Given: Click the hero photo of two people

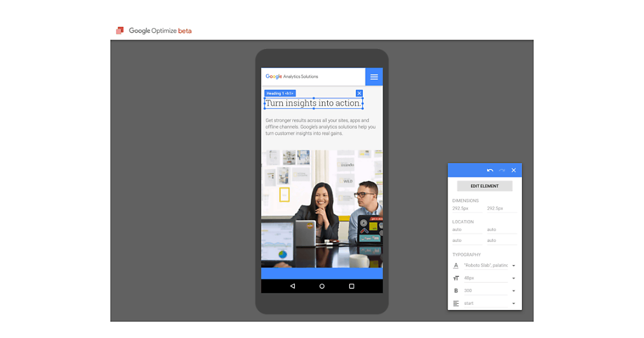Looking at the screenshot, I should [322, 209].
